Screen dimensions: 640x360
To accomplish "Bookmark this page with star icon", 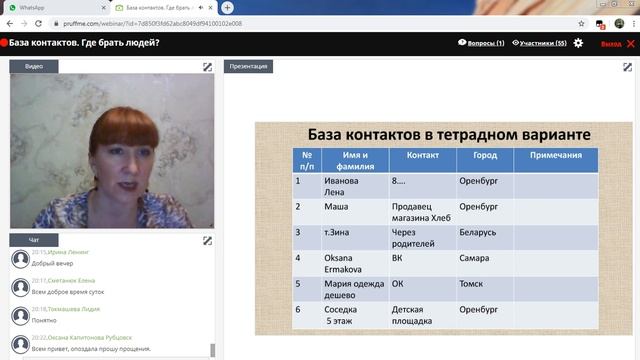I will [x=581, y=24].
